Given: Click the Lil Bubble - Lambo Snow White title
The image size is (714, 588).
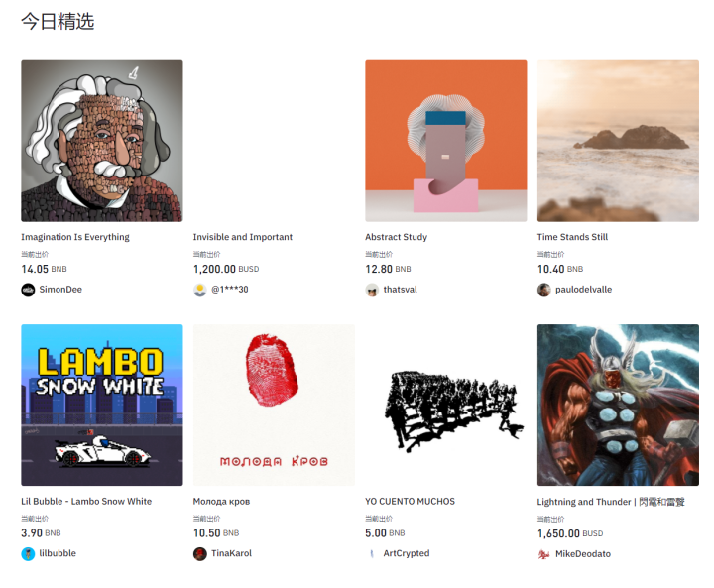Looking at the screenshot, I should [x=86, y=501].
